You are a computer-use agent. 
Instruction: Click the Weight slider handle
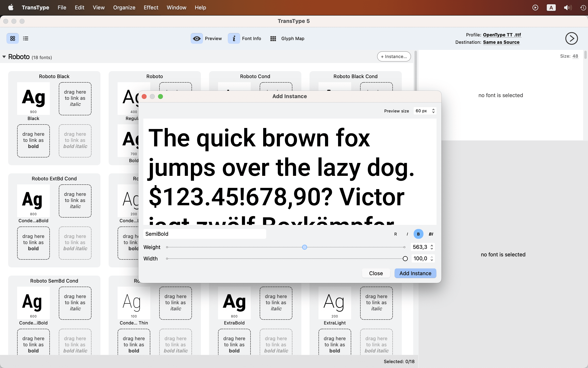[x=304, y=247]
